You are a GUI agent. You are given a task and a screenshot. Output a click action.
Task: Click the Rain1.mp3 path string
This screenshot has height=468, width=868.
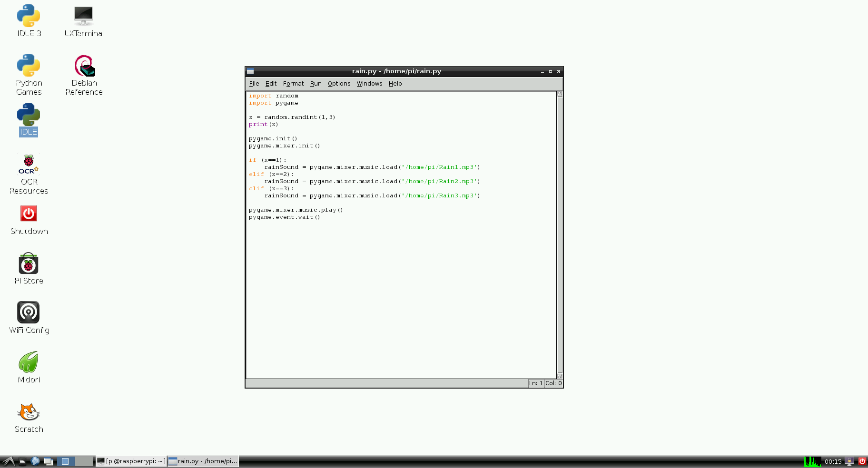[439, 167]
